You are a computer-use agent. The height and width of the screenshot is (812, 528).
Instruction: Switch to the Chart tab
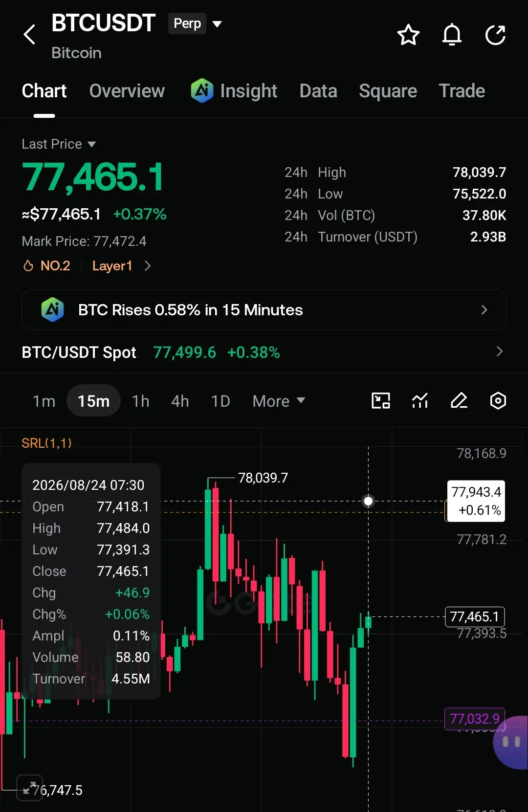pyautogui.click(x=44, y=91)
